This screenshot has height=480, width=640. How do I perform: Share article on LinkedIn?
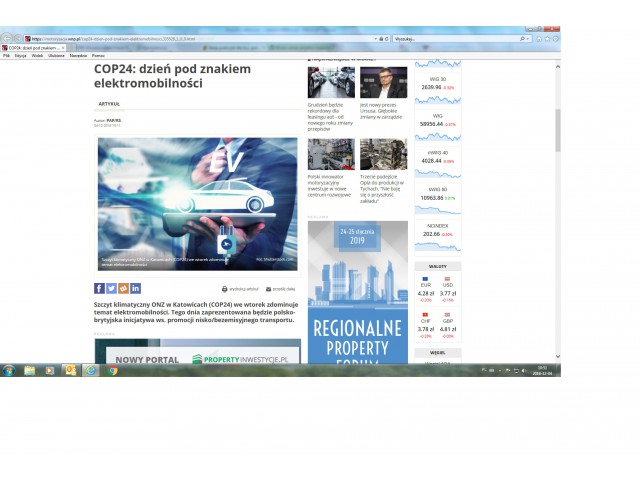(135, 288)
